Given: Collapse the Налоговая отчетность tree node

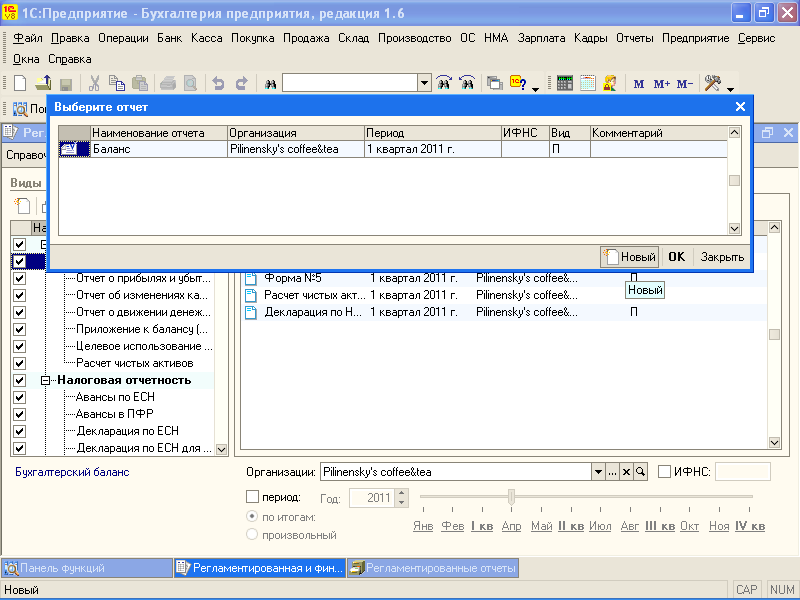Looking at the screenshot, I should (x=45, y=381).
